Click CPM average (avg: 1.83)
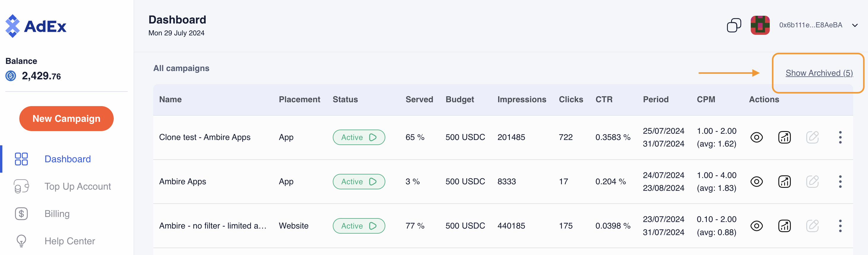The width and height of the screenshot is (868, 255). (x=716, y=188)
